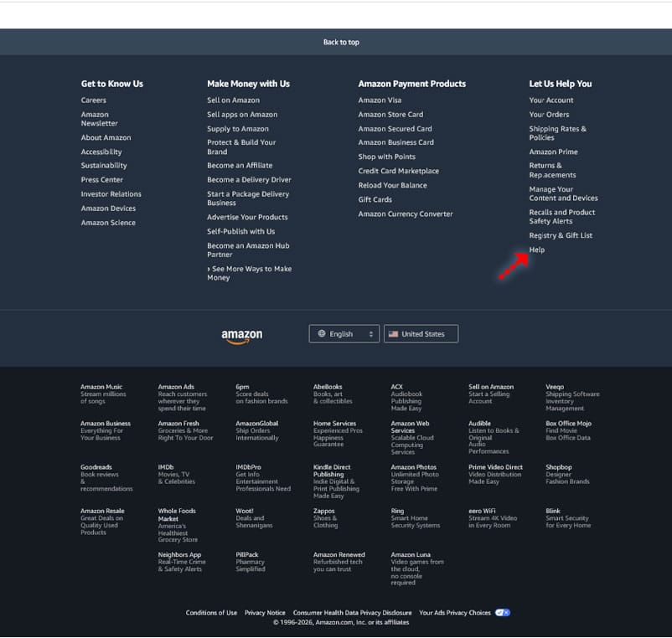672x638 pixels.
Task: Expand See More Ways to Make Money
Action: (x=250, y=273)
